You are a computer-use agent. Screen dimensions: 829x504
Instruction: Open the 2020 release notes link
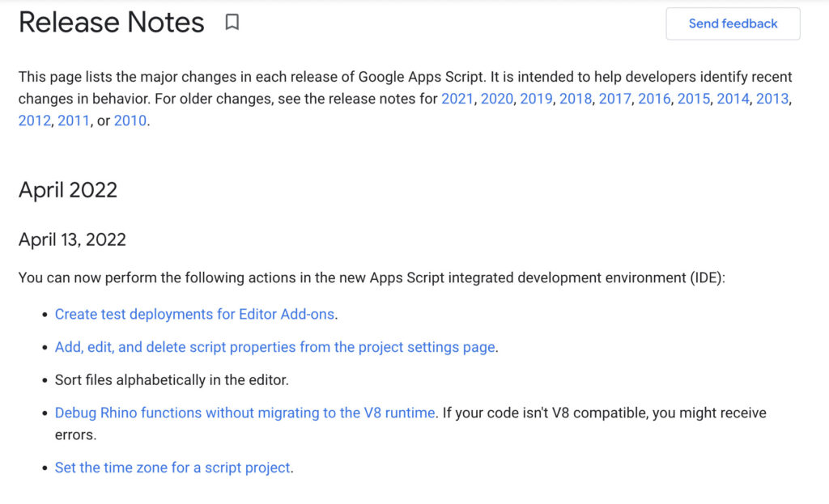tap(496, 99)
